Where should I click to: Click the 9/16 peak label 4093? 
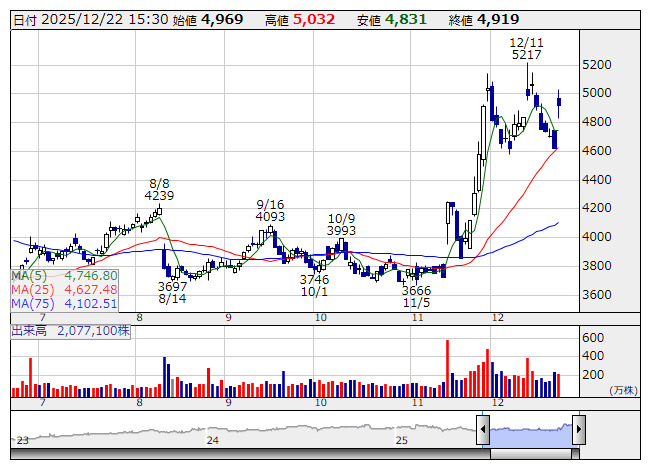coord(270,216)
